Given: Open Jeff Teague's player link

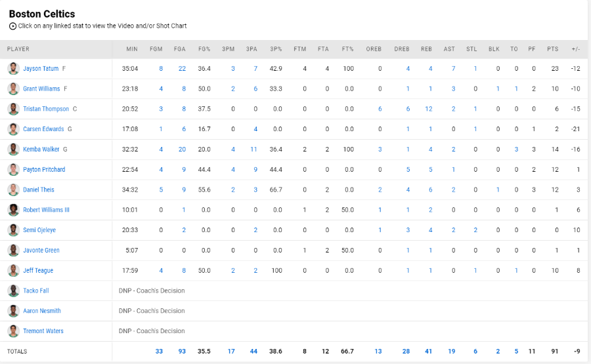Looking at the screenshot, I should tap(38, 270).
